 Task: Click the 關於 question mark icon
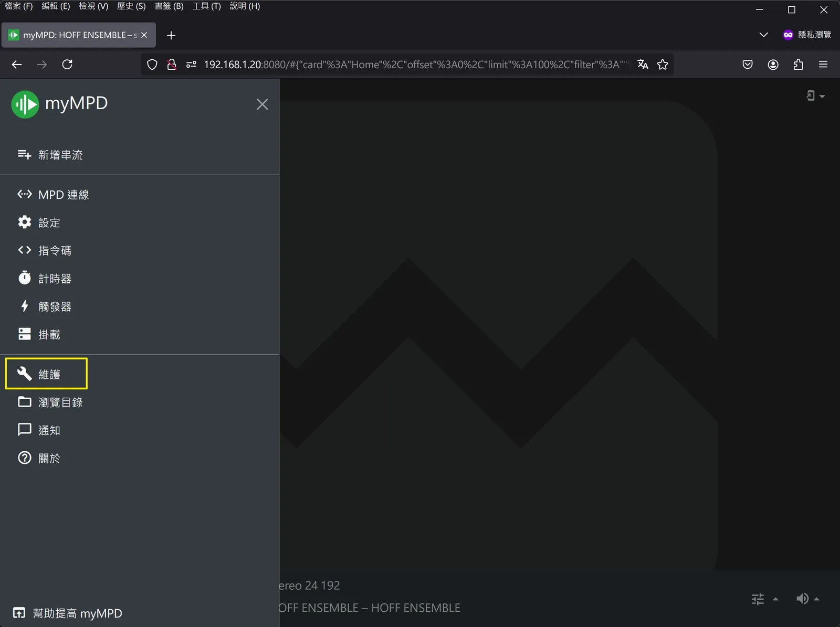coord(25,458)
